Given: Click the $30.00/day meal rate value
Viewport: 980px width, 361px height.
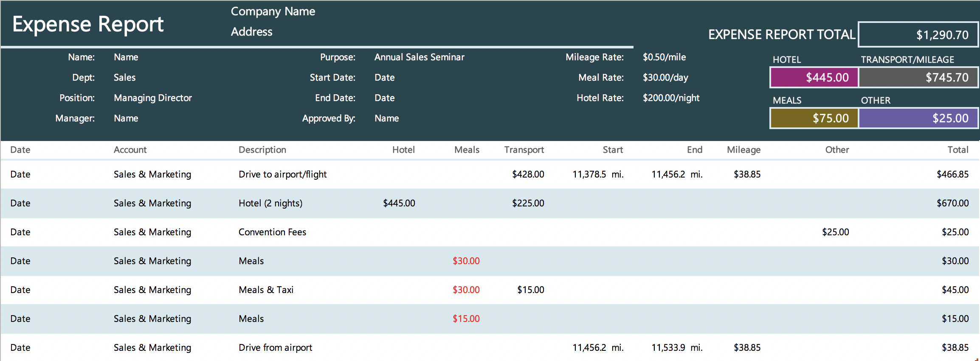Looking at the screenshot, I should [665, 78].
